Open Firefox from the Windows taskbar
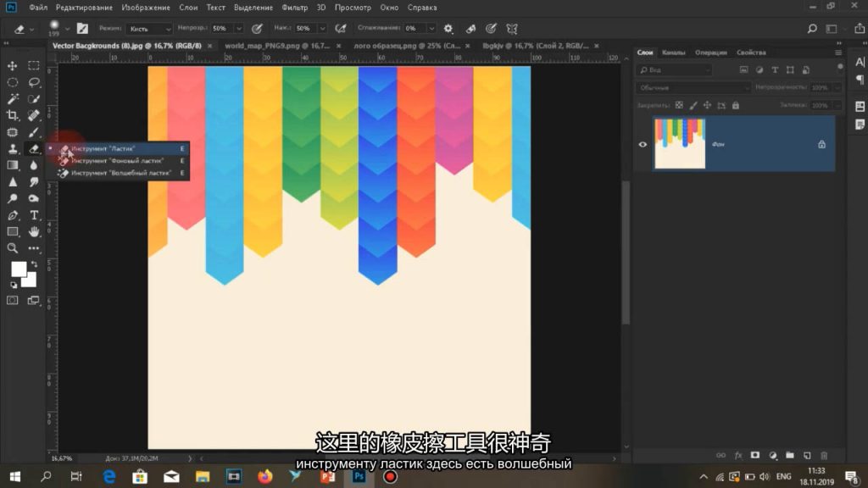Image resolution: width=868 pixels, height=488 pixels. [x=264, y=476]
